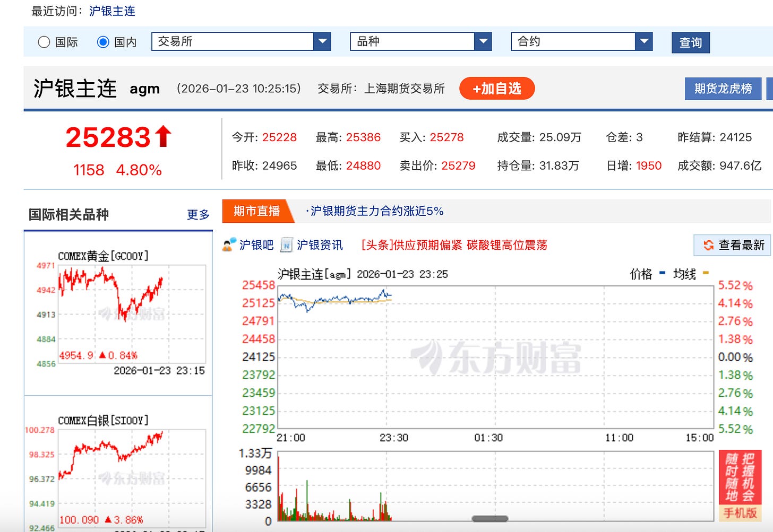Select the 期市直播 tab

[257, 211]
